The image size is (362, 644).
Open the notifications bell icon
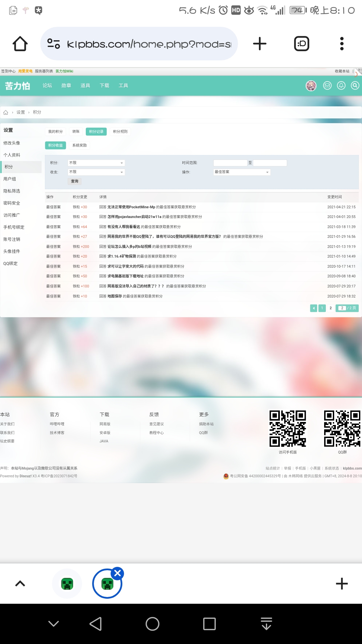(x=341, y=86)
